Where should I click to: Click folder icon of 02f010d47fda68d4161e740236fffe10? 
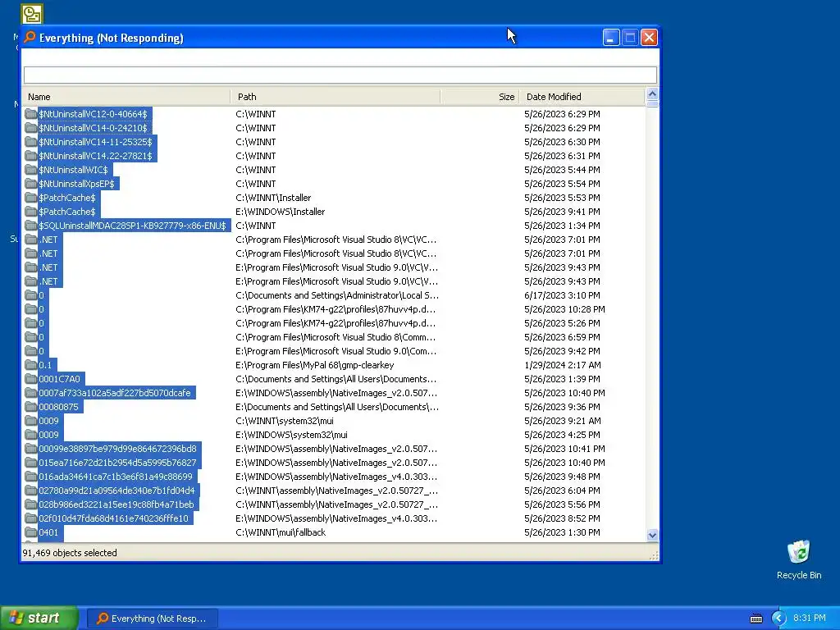[30, 518]
